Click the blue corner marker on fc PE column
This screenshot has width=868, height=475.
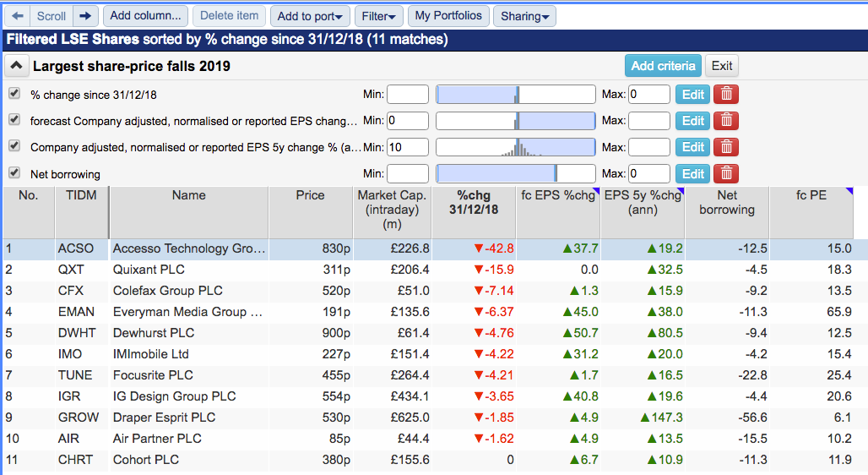pyautogui.click(x=849, y=191)
